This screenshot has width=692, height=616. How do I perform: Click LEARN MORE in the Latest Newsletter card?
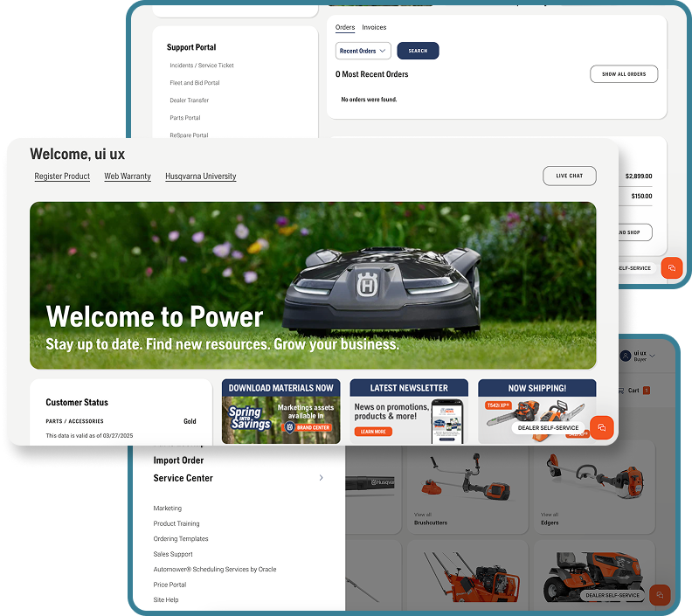point(373,432)
